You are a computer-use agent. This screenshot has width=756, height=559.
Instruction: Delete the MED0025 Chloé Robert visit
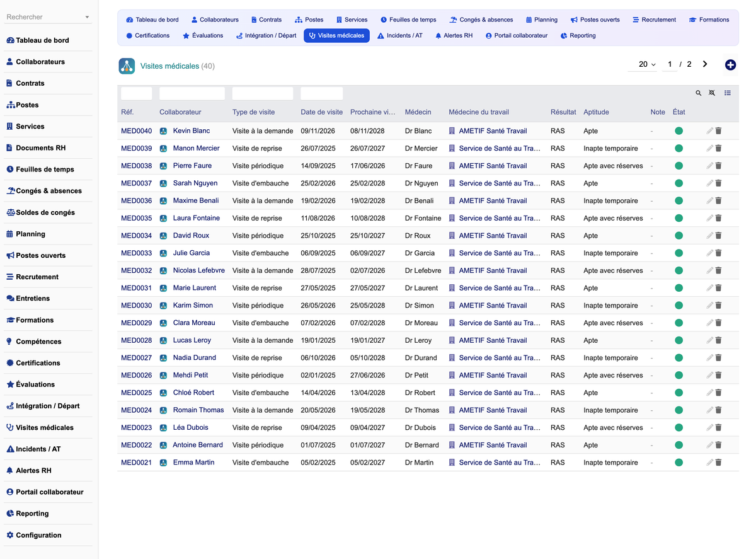click(x=718, y=393)
